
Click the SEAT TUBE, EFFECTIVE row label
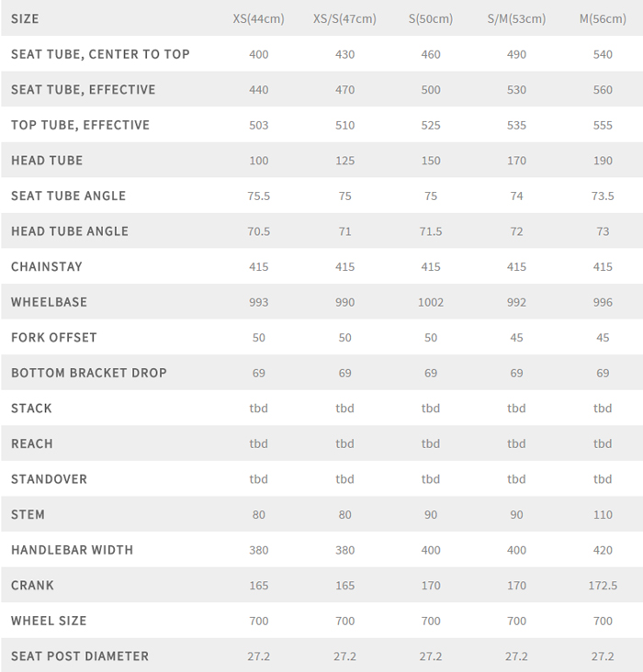83,90
